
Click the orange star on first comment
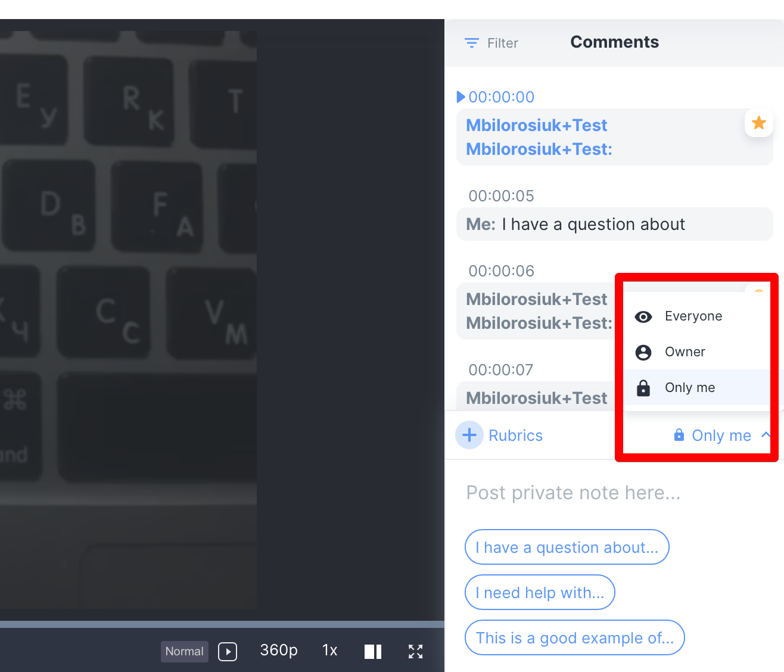click(x=758, y=123)
